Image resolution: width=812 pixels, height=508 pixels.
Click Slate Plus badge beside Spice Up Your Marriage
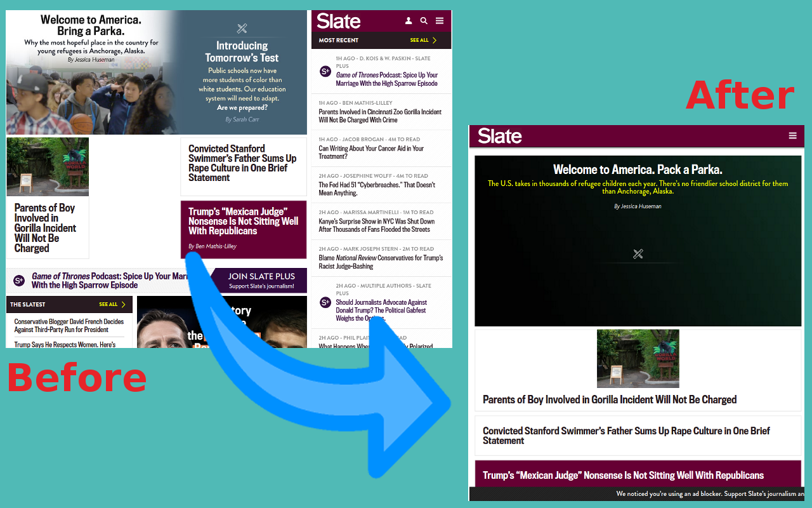(325, 71)
